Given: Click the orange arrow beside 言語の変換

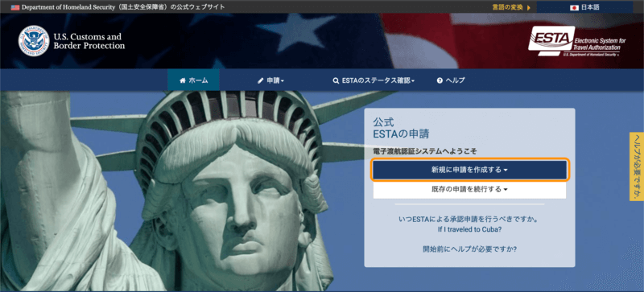Looking at the screenshot, I should [x=529, y=7].
